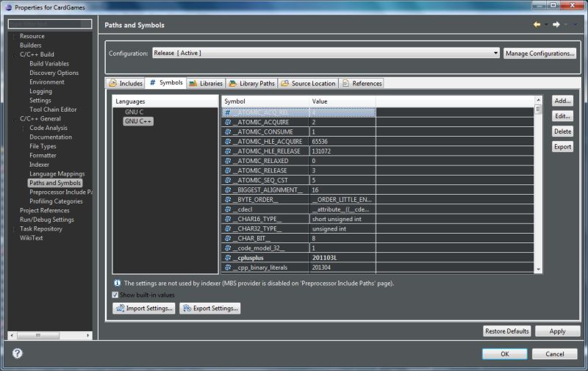This screenshot has height=371, width=588.
Task: Click symbol icon next to __CHAR_BIT__
Action: (228, 238)
